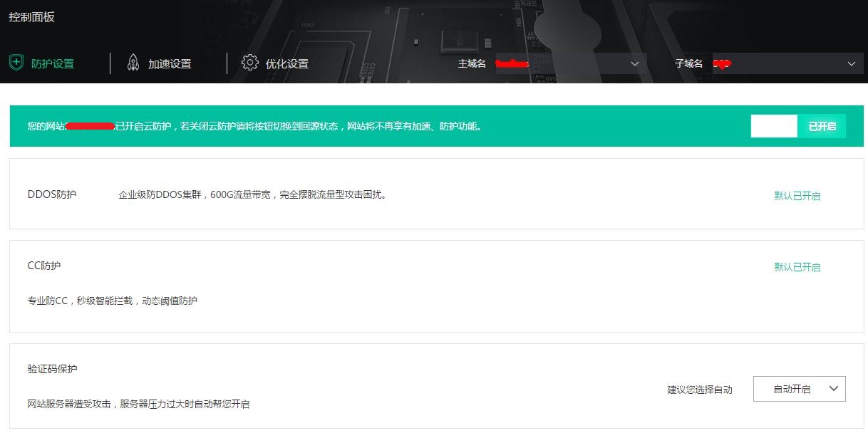Click the optimization settings cog icon
Screen dimensions: 868x433
tap(249, 63)
